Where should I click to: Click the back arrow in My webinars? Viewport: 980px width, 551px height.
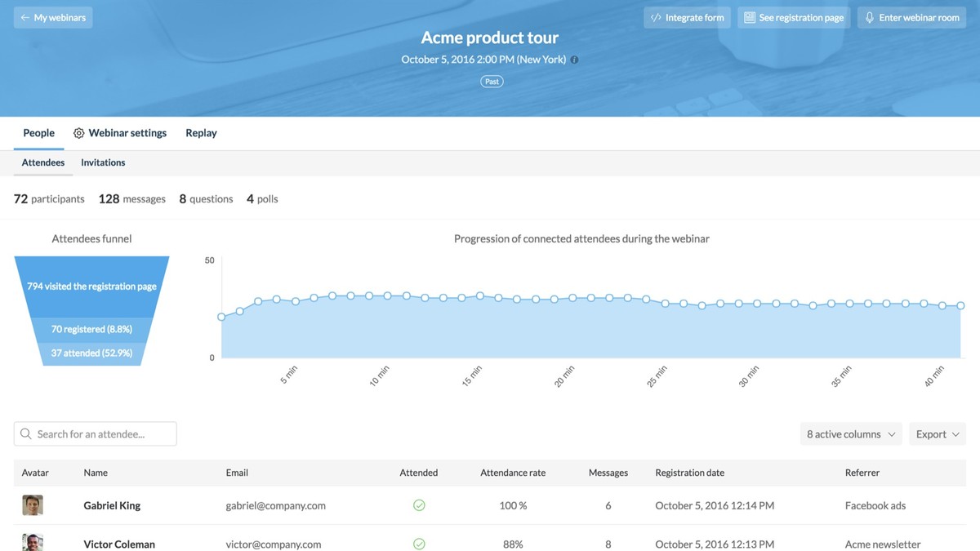click(x=25, y=18)
